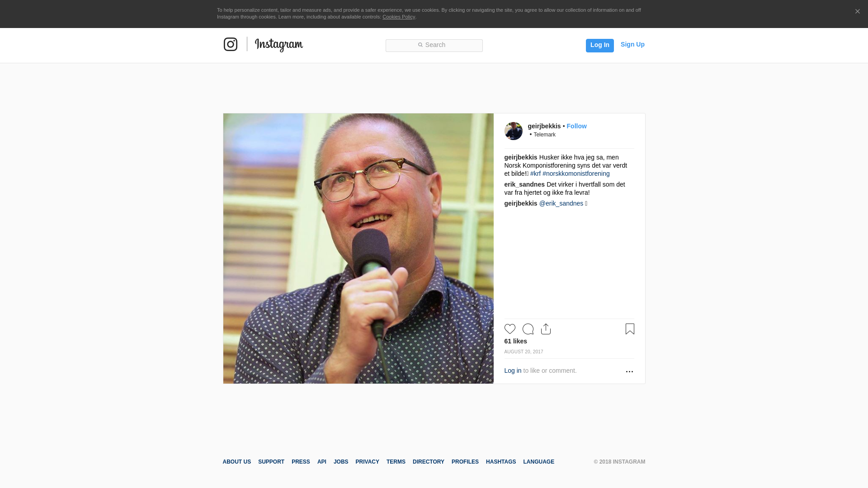This screenshot has width=868, height=488.
Task: Open the HASHTAGS footer item
Action: pyautogui.click(x=501, y=462)
